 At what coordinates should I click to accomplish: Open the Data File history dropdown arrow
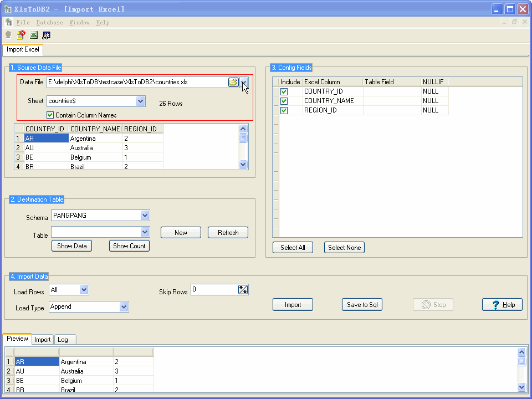pos(244,82)
